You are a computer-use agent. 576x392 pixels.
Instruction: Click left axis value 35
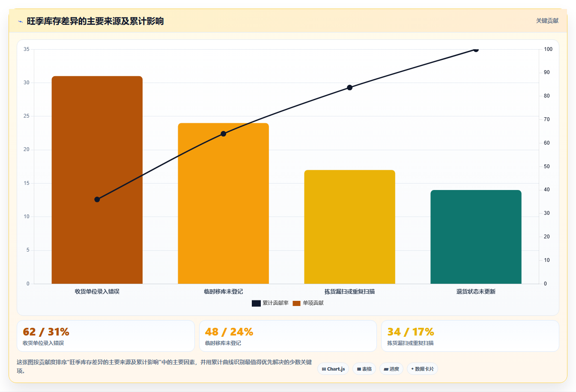point(27,49)
